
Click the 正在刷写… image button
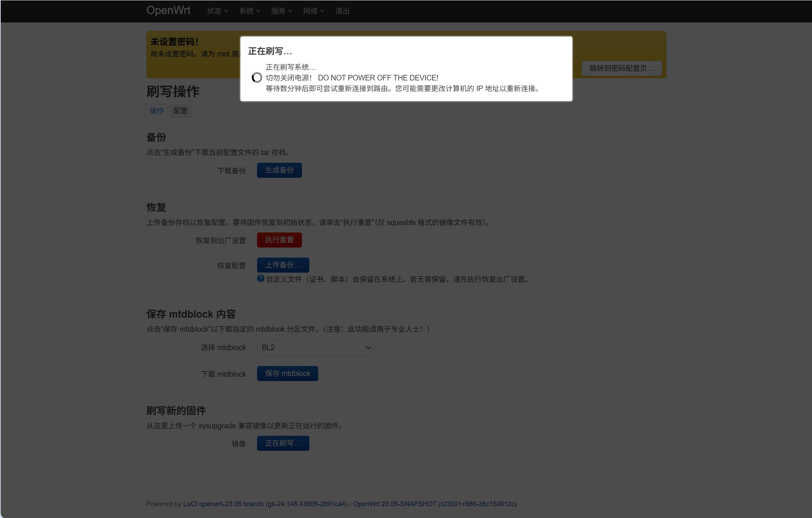point(283,443)
